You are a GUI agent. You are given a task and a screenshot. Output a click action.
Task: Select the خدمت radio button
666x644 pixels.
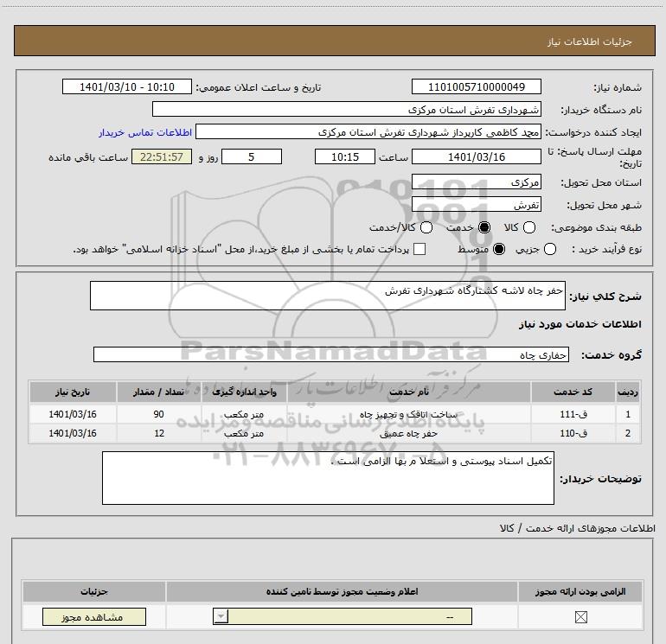click(x=483, y=227)
